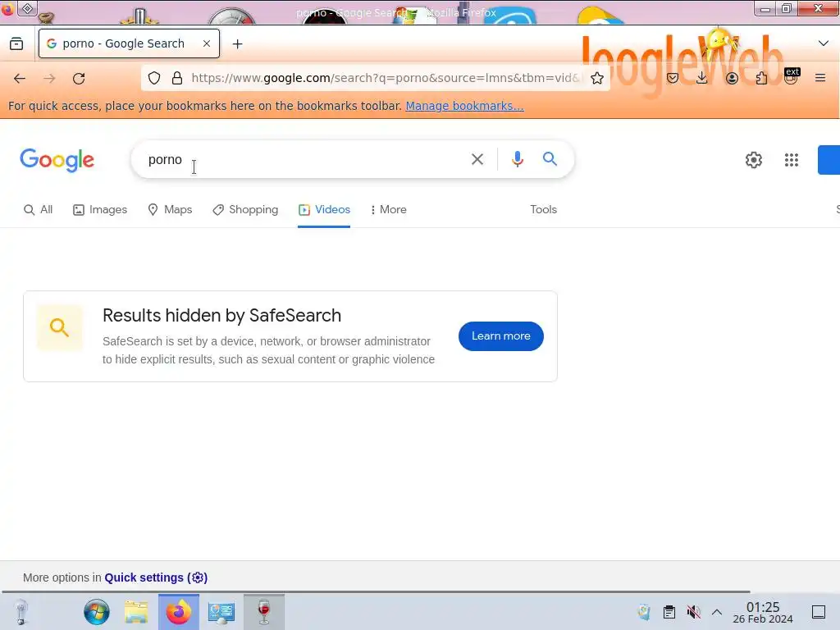The height and width of the screenshot is (630, 840).
Task: Open the Wine glass taskbar app
Action: [x=263, y=612]
